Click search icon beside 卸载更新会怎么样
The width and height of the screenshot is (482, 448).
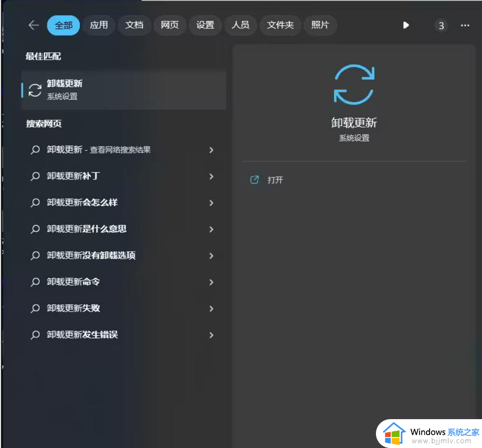(x=35, y=203)
